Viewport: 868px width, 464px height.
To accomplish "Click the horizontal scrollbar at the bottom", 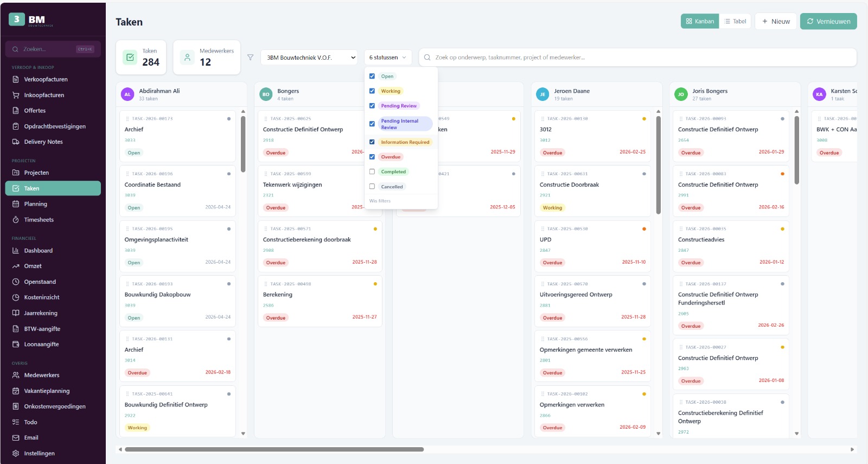I will point(274,449).
